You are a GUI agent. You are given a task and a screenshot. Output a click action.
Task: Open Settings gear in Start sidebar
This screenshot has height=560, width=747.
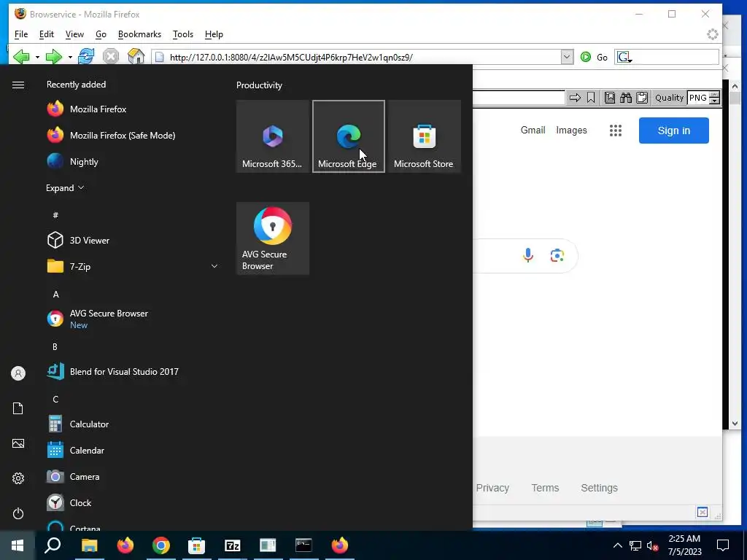point(18,478)
